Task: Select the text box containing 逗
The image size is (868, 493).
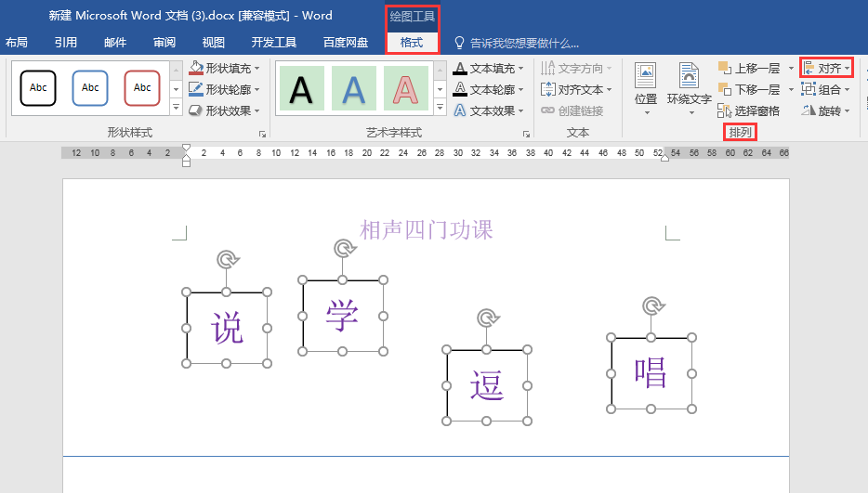Action: tap(487, 385)
